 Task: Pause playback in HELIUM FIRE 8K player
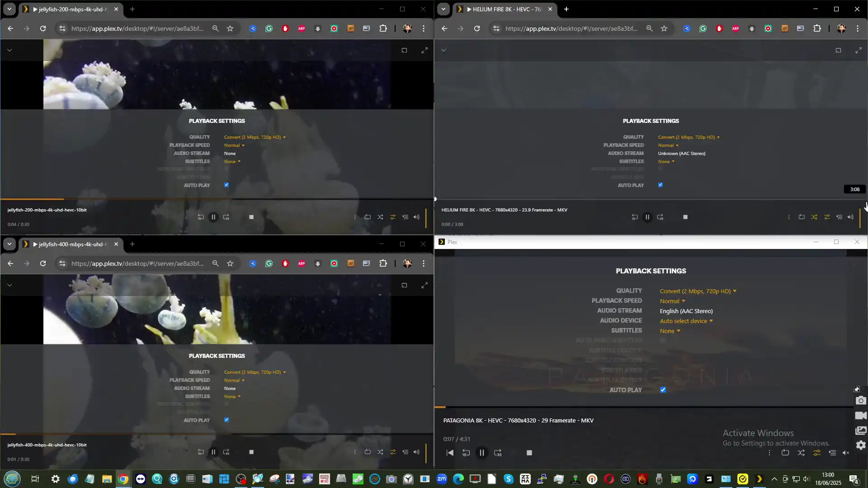click(x=647, y=217)
